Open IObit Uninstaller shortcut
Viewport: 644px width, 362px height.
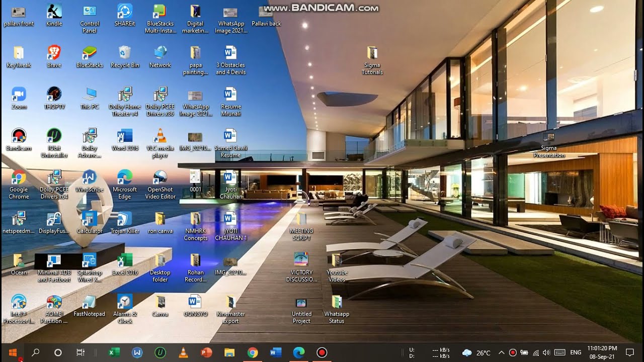tap(54, 143)
